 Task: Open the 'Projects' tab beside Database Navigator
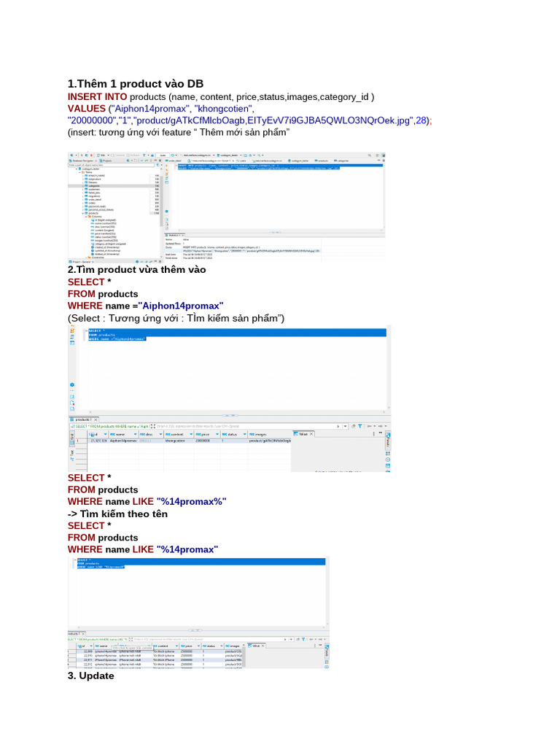[x=104, y=160]
